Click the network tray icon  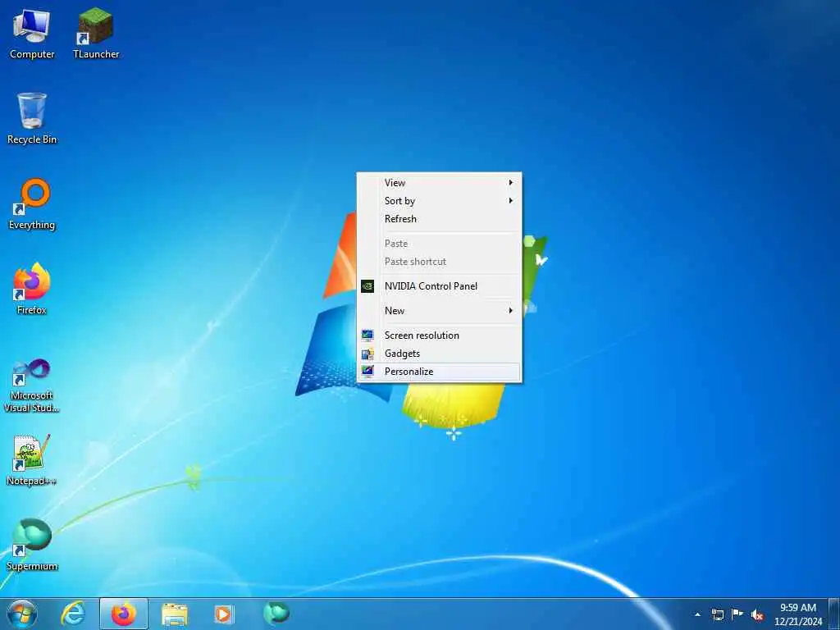(x=717, y=614)
